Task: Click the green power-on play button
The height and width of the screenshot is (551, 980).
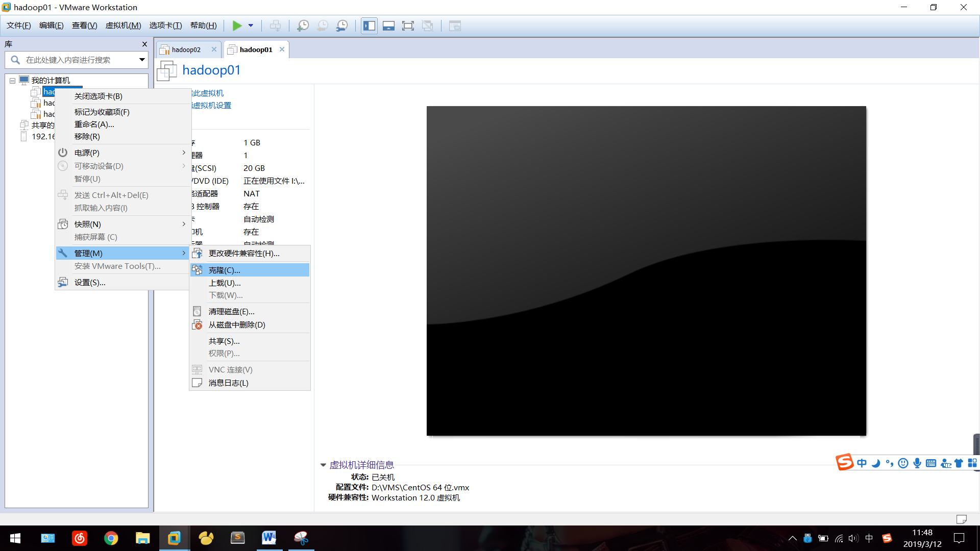Action: click(237, 26)
